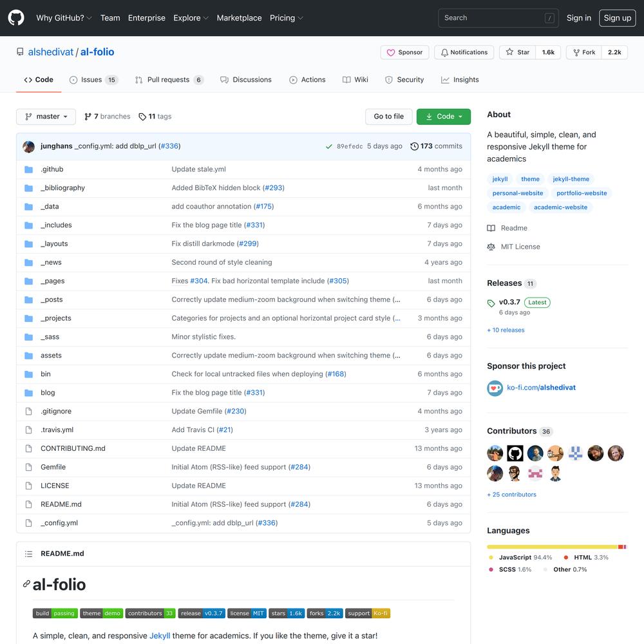
Task: Open the green Code download dropdown
Action: pos(443,117)
